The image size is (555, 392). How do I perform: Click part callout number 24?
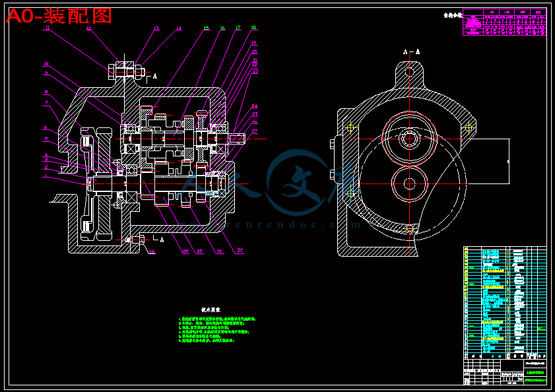click(255, 106)
